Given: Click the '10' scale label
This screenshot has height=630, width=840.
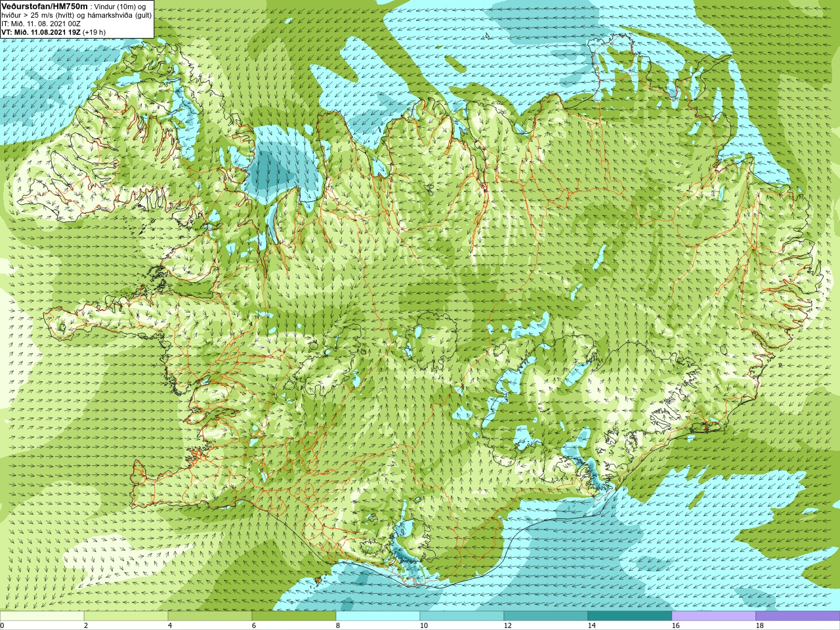Looking at the screenshot, I should [423, 626].
